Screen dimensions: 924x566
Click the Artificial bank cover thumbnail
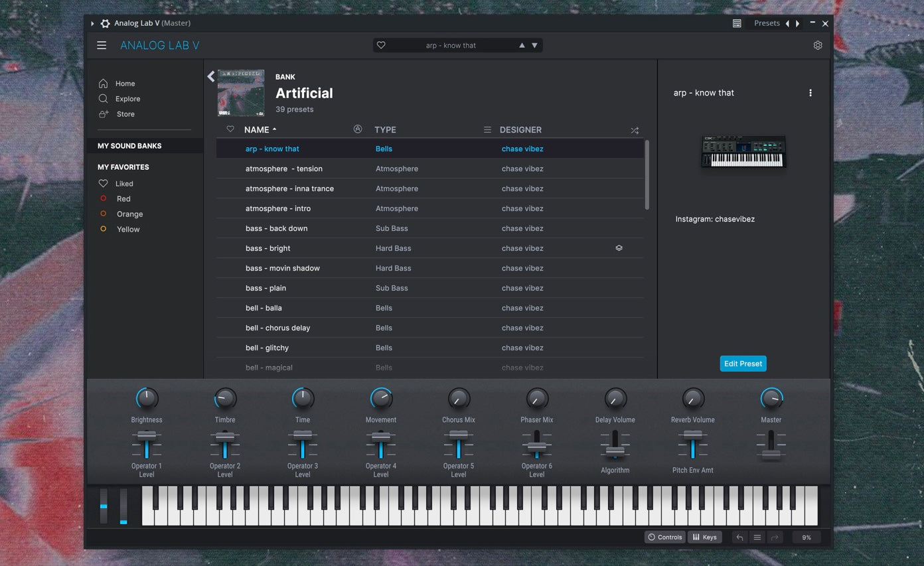point(241,93)
